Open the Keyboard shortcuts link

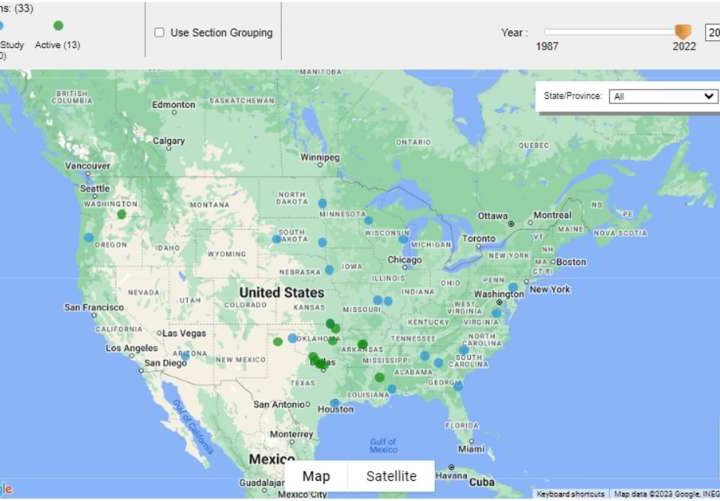[x=570, y=494]
